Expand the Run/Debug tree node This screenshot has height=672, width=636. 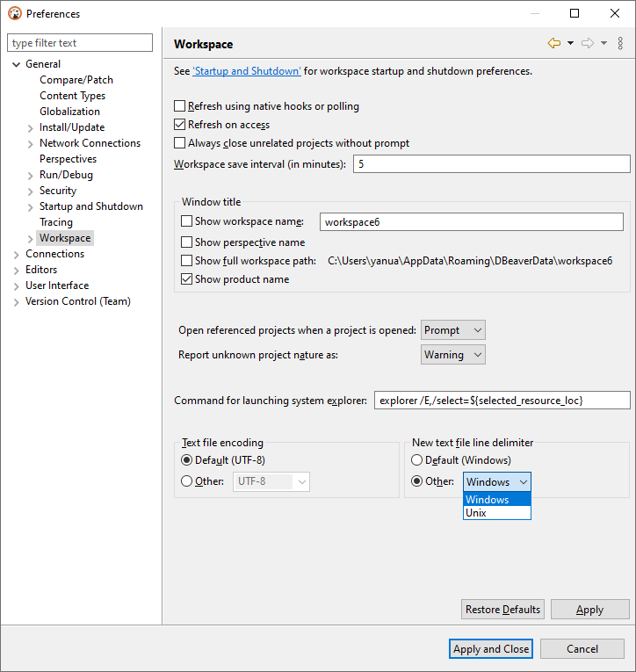click(30, 176)
